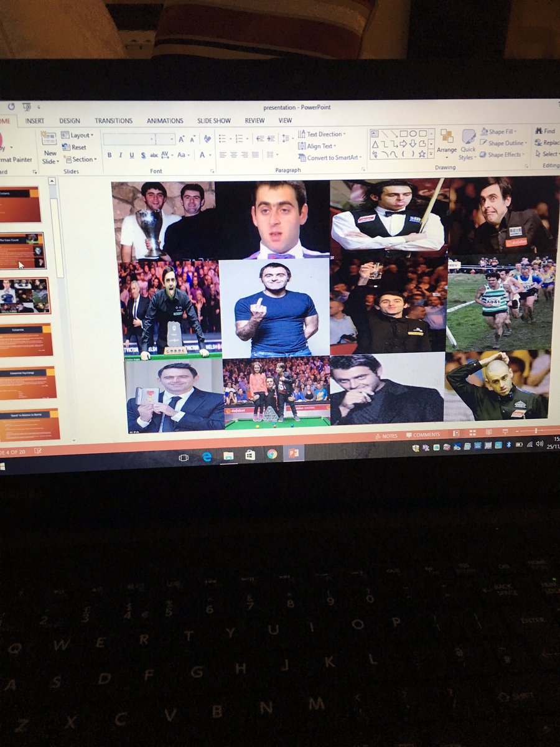Viewport: 560px width, 747px height.
Task: Select the first orange slide thumbnail
Action: [x=19, y=204]
